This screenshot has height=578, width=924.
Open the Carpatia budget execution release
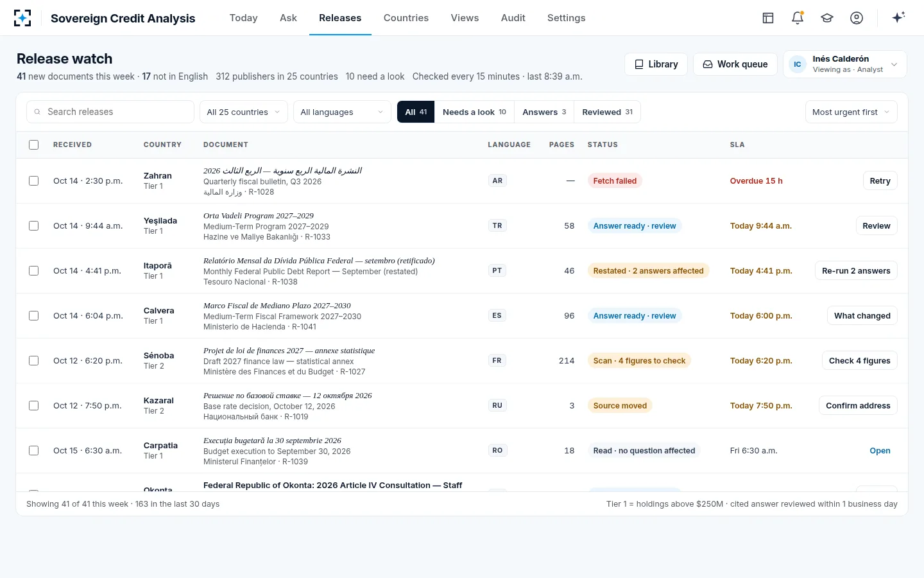[880, 450]
